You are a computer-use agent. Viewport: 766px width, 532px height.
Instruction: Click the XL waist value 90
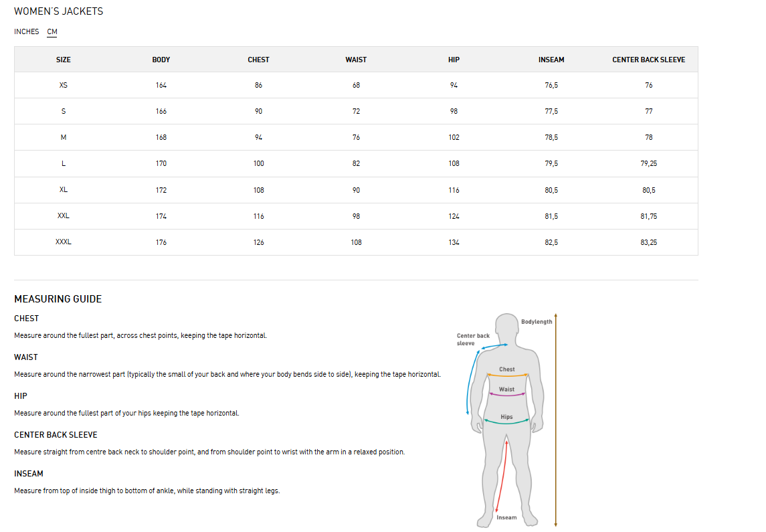click(x=356, y=190)
